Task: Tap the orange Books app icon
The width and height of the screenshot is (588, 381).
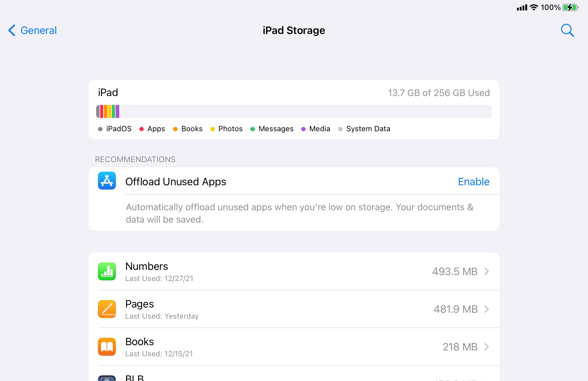Action: coord(107,347)
